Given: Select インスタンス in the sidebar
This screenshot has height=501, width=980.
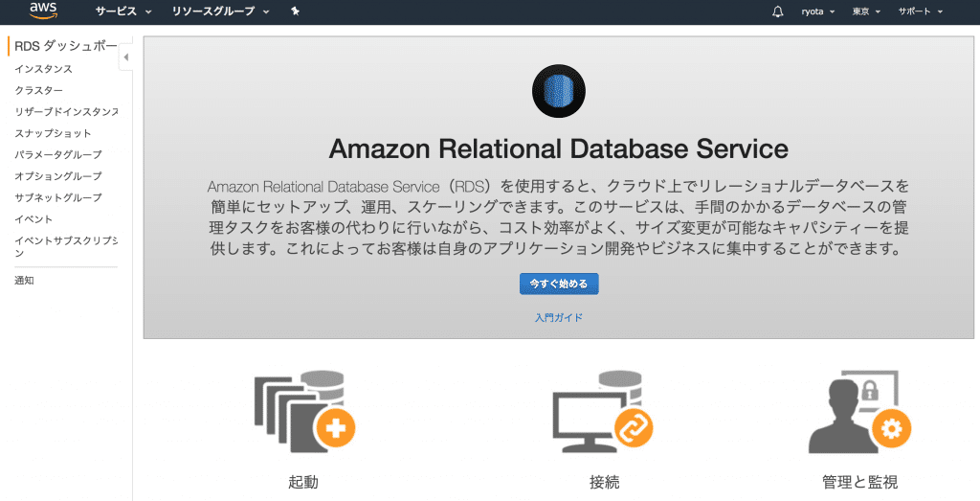Looking at the screenshot, I should (x=44, y=69).
